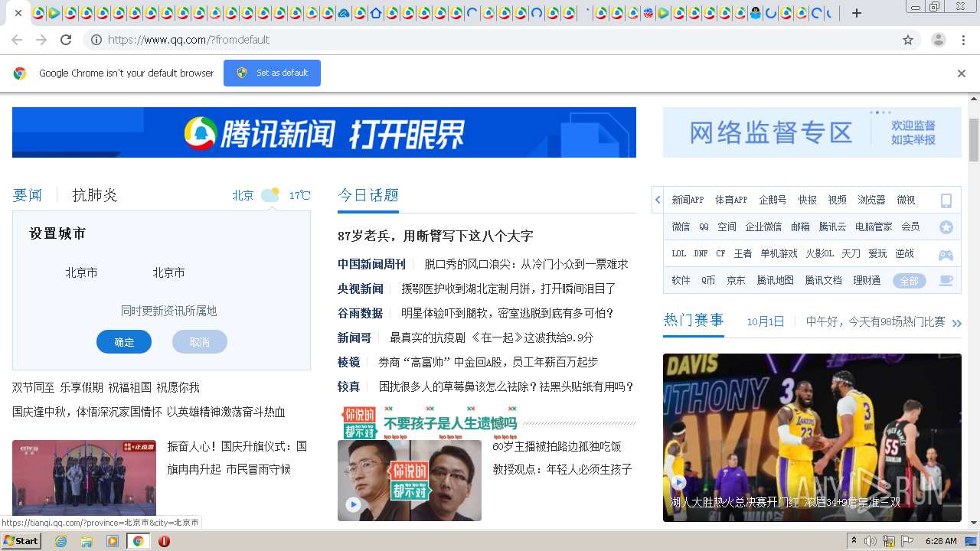Expand more matches with double chevron
The image size is (980, 551).
(956, 323)
